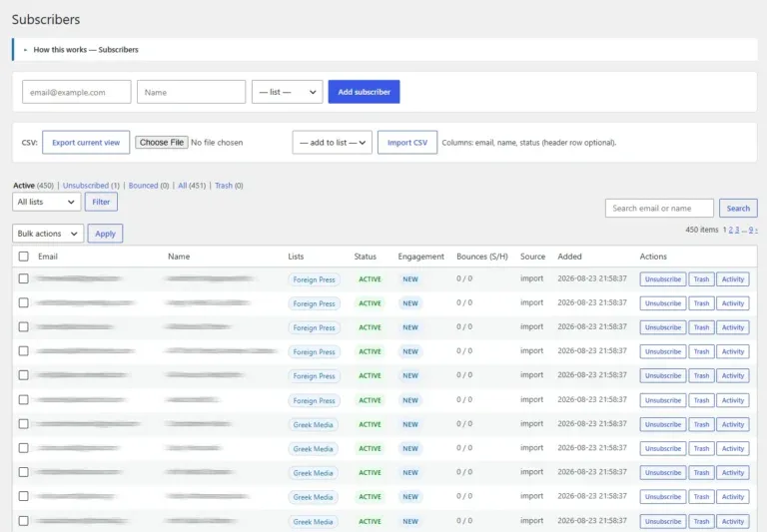Click Activity button in the first row
This screenshot has height=532, width=767.
click(733, 279)
